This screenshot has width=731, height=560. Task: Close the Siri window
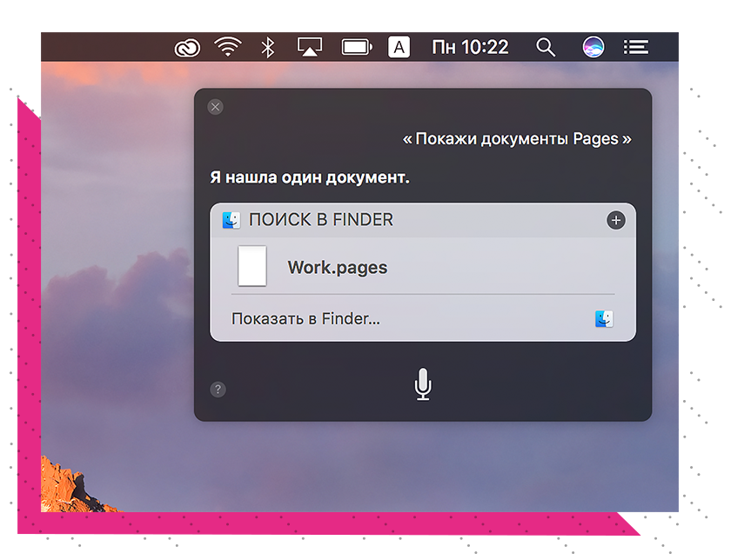(x=216, y=107)
